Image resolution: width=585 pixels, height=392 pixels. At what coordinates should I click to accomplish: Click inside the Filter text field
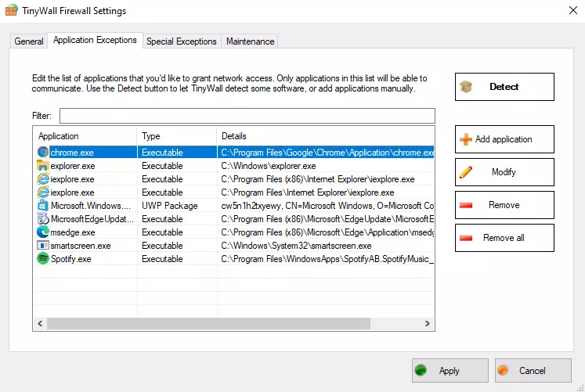[247, 116]
